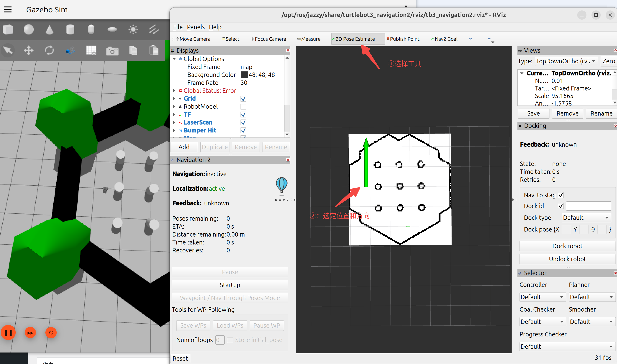Image resolution: width=617 pixels, height=364 pixels.
Task: Collapse the Global Options tree item
Action: pyautogui.click(x=174, y=59)
